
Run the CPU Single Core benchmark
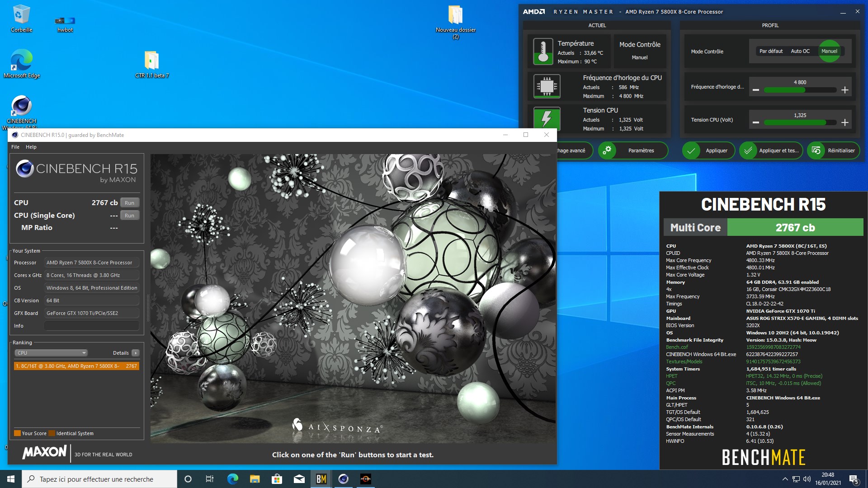coord(129,216)
